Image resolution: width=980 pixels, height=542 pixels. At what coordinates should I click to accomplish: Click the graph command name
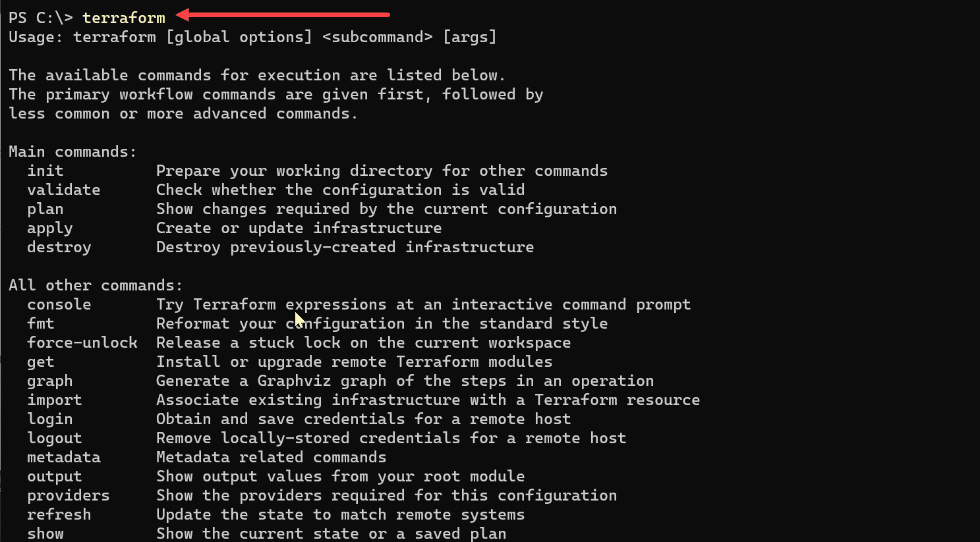pyautogui.click(x=50, y=381)
